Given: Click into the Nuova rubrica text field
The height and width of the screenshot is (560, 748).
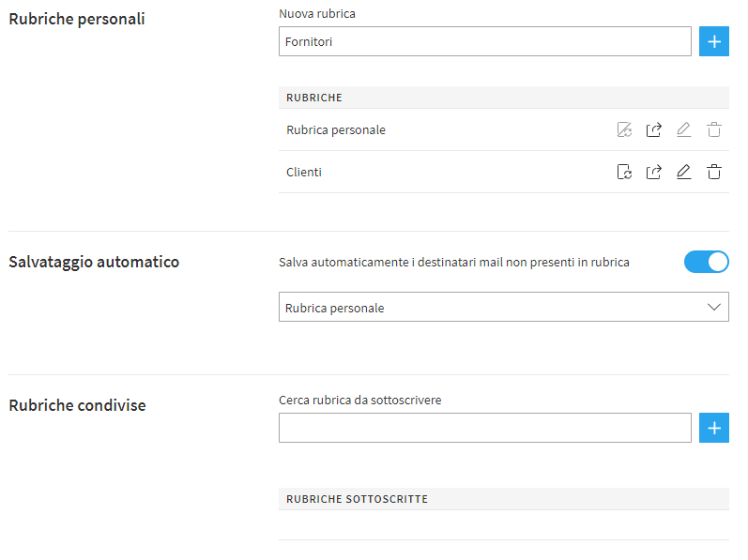Looking at the screenshot, I should coord(484,41).
